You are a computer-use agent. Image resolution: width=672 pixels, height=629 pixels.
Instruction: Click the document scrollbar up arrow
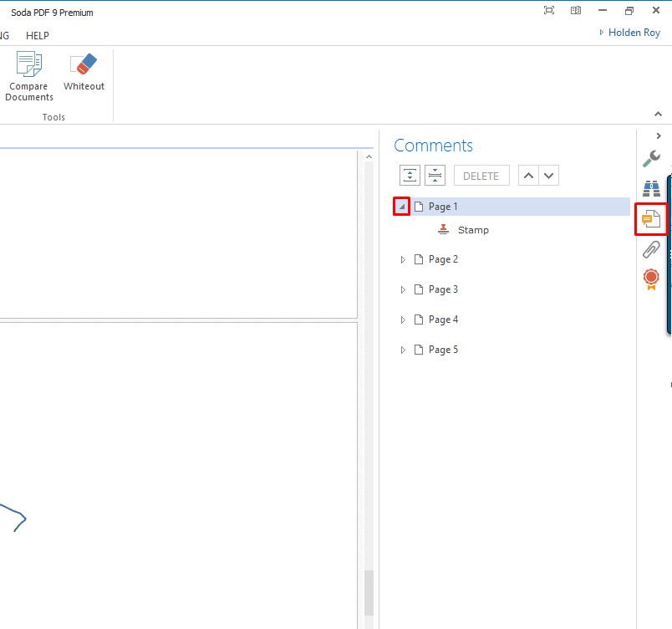pos(369,157)
